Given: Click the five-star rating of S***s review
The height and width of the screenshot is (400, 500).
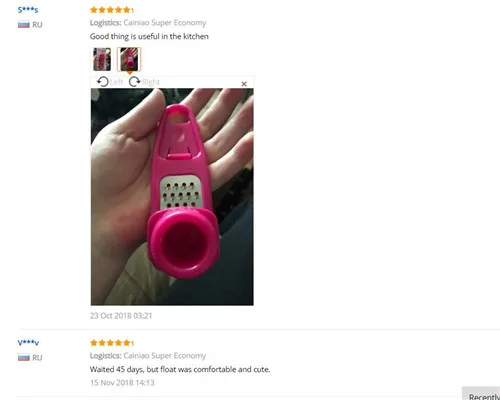Looking at the screenshot, I should click(112, 10).
